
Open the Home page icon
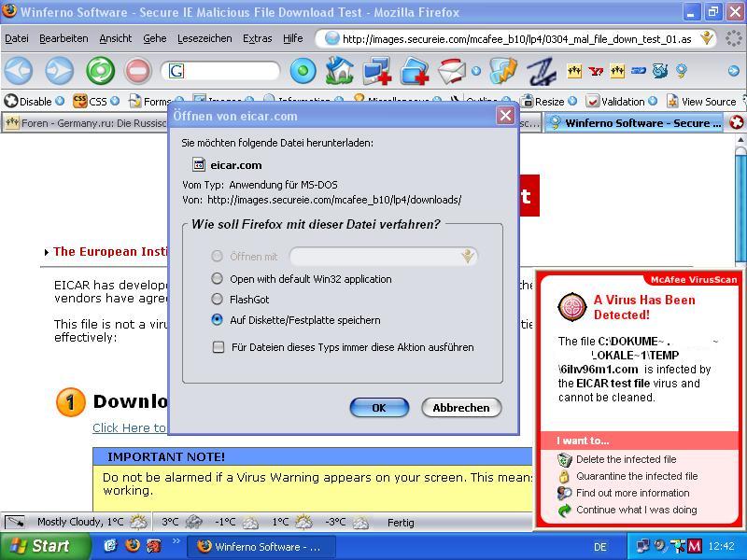coord(339,71)
